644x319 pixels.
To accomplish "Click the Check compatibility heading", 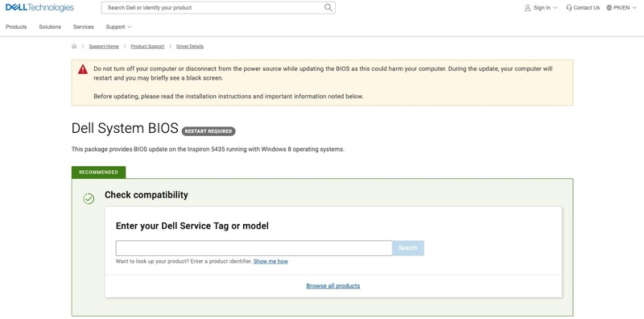I will (147, 195).
